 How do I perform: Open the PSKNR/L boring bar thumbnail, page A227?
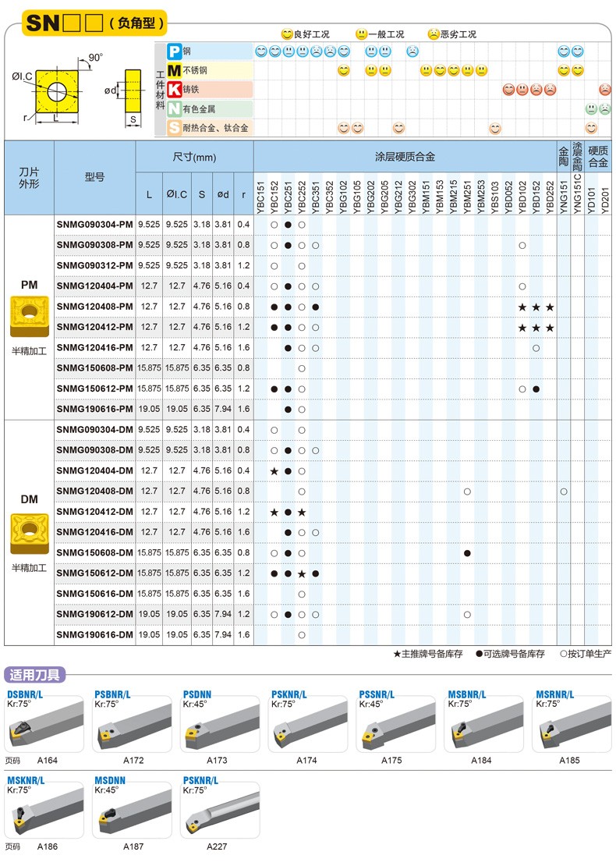(220, 810)
